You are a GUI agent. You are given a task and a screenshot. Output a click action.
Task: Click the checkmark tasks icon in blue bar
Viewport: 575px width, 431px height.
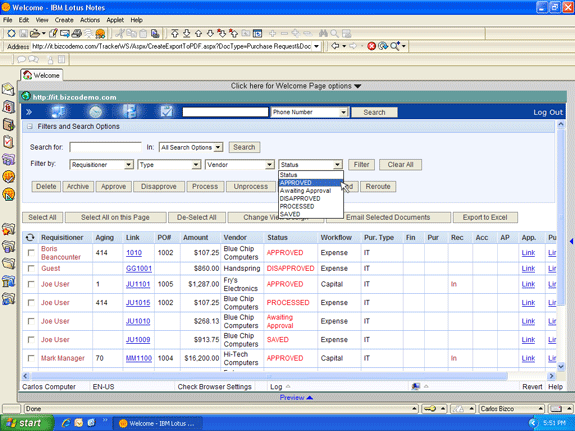click(166, 112)
